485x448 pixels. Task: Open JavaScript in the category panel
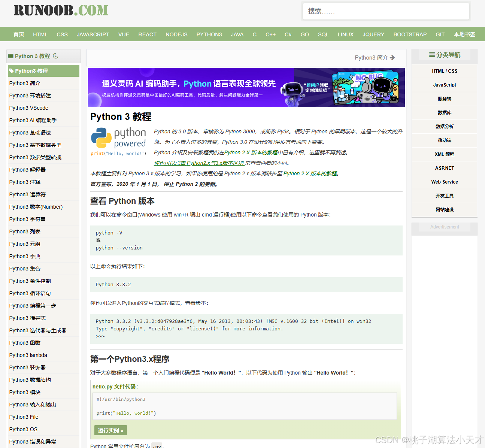point(445,85)
